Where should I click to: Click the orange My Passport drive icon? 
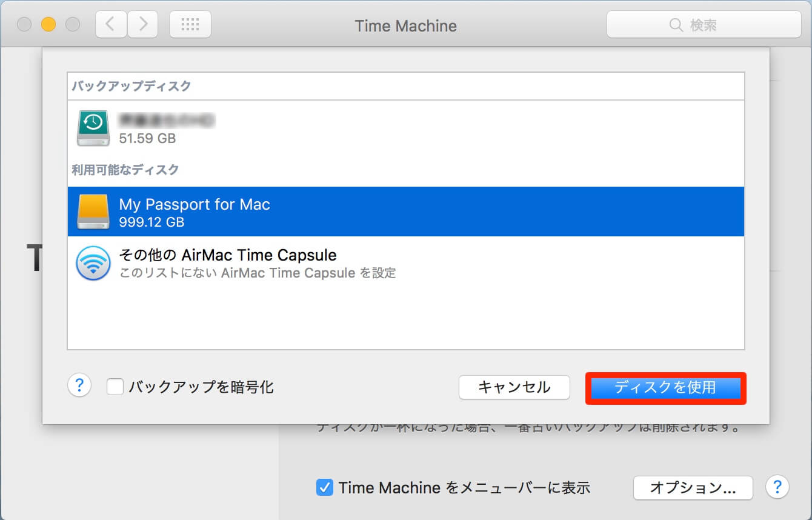pos(93,212)
